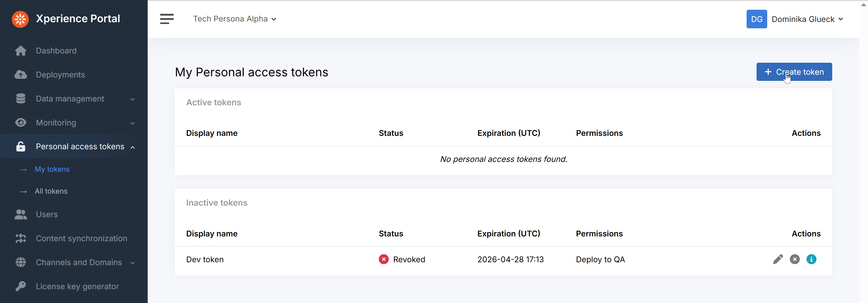The height and width of the screenshot is (303, 868).
Task: Click the Xperience Portal logo icon
Action: [20, 19]
